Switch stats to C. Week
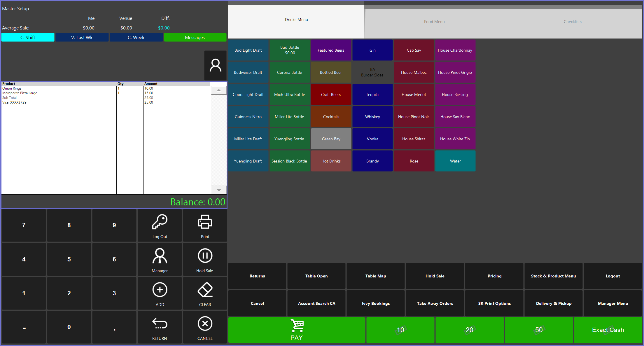 pos(136,37)
